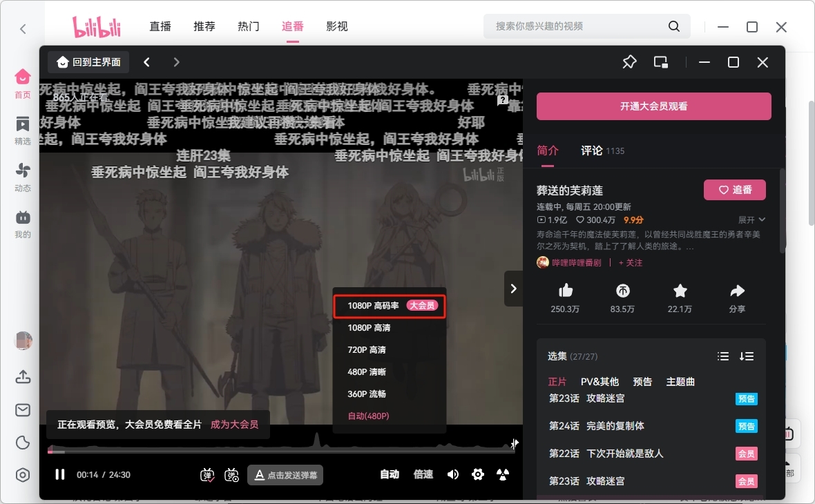Click the user avatar in sidebar
815x504 pixels.
[x=23, y=341]
